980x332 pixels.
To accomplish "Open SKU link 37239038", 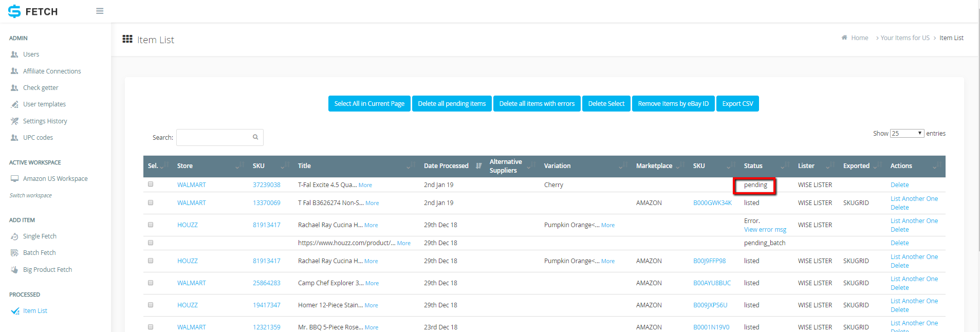I will point(267,185).
